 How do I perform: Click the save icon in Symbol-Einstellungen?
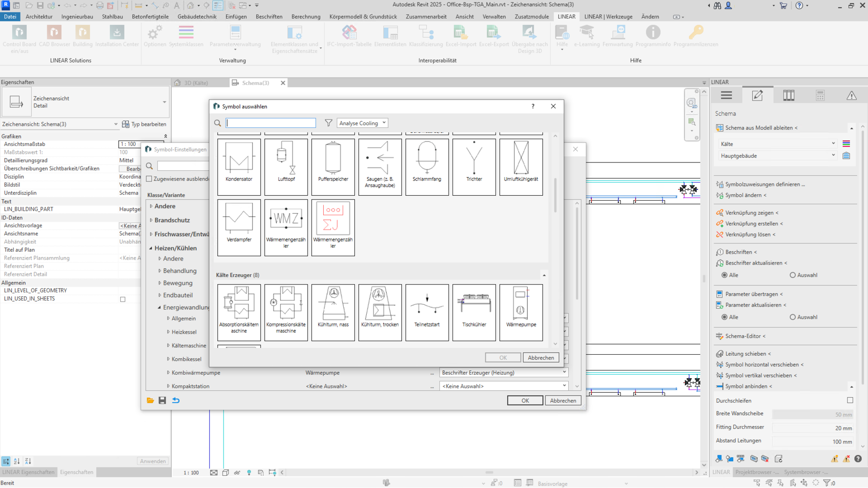point(163,401)
